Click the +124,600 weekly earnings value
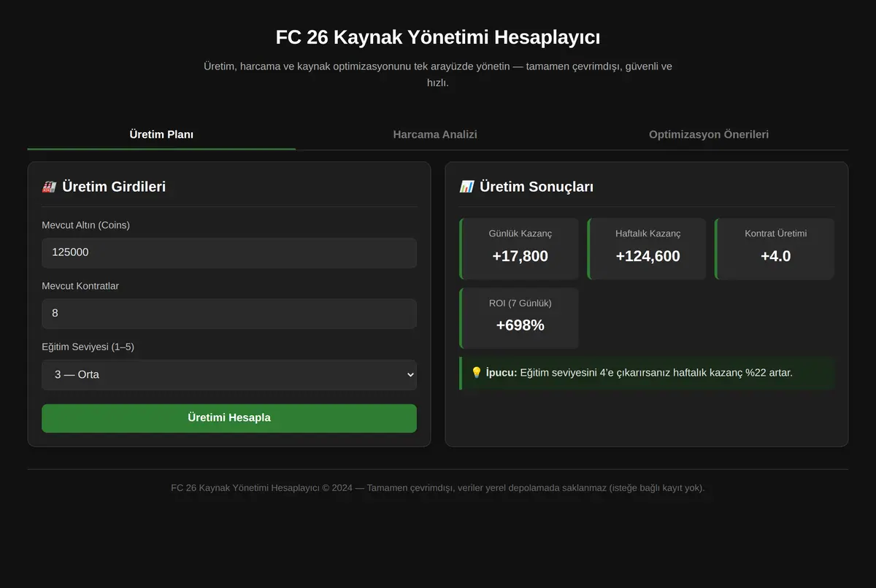Viewport: 876px width, 588px height. pyautogui.click(x=648, y=256)
